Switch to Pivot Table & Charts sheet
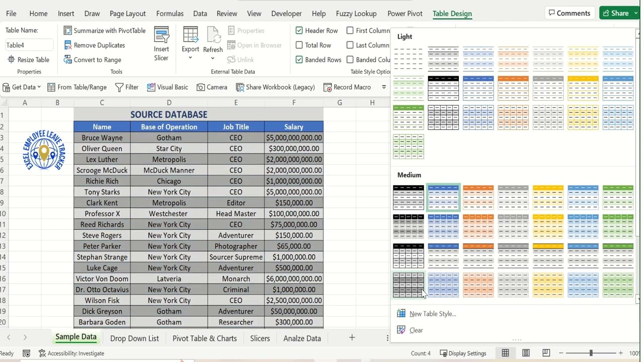This screenshot has width=644, height=362. coord(205,338)
